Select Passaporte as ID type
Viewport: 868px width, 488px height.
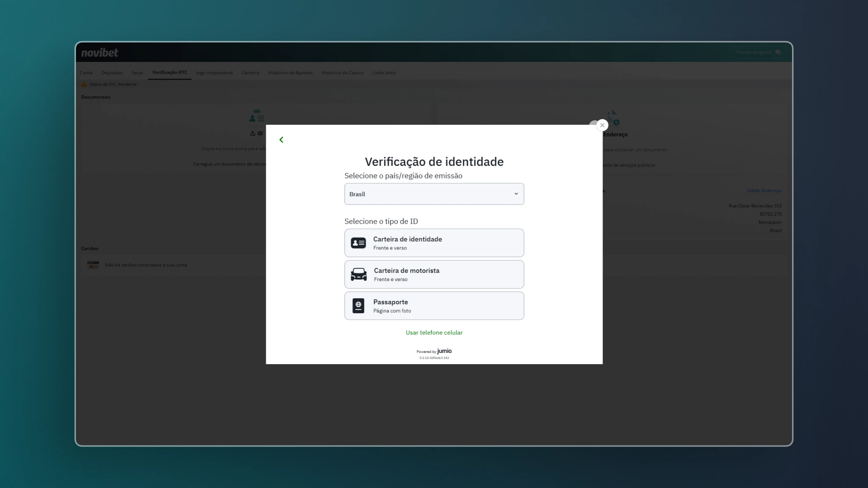click(434, 306)
